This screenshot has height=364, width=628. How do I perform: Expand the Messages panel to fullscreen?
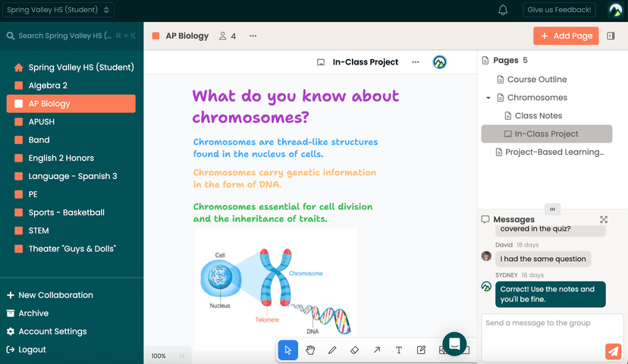coord(604,219)
